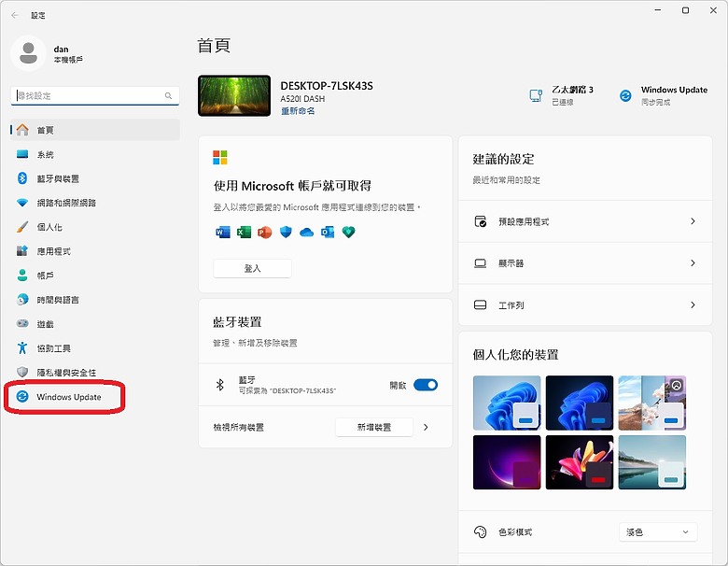Click the 時間與語言 globe clock icon
Screen dimensions: 728x566
coord(22,300)
